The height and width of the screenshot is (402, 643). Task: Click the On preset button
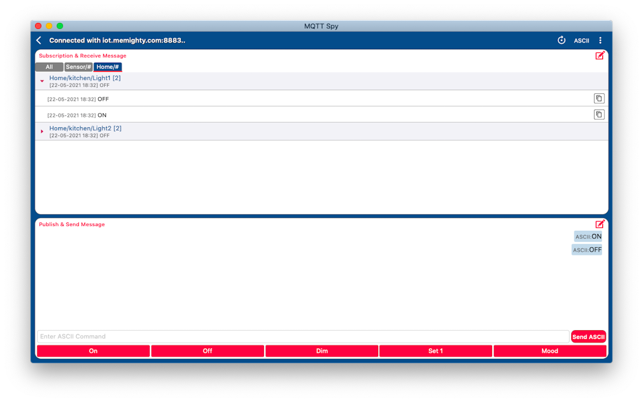point(93,351)
